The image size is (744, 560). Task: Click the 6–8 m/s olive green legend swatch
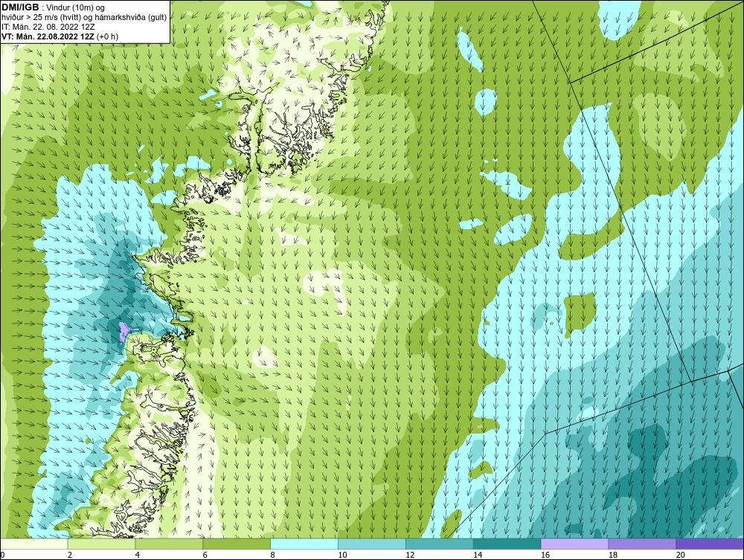click(x=237, y=544)
